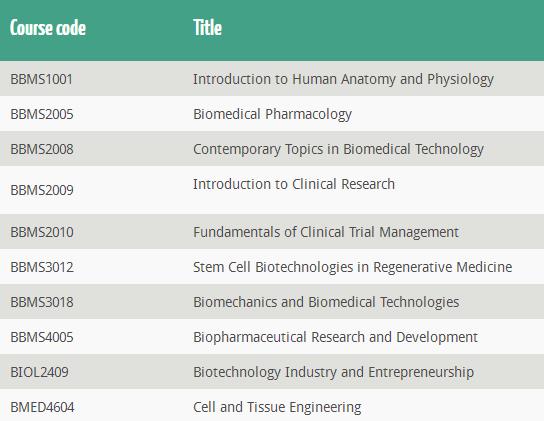Open Cell and Tissue Engineering title
Screen dimensions: 544x421
click(277, 408)
